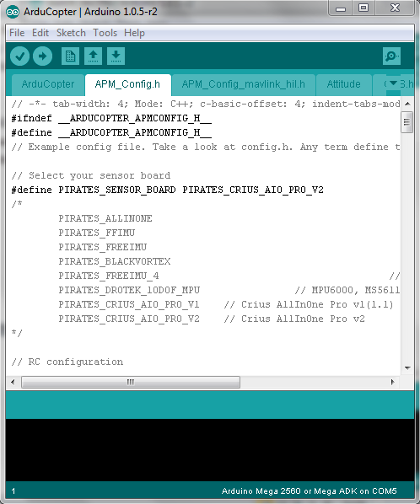The image size is (420, 504).
Task: Open the Edit menu
Action: tap(40, 33)
